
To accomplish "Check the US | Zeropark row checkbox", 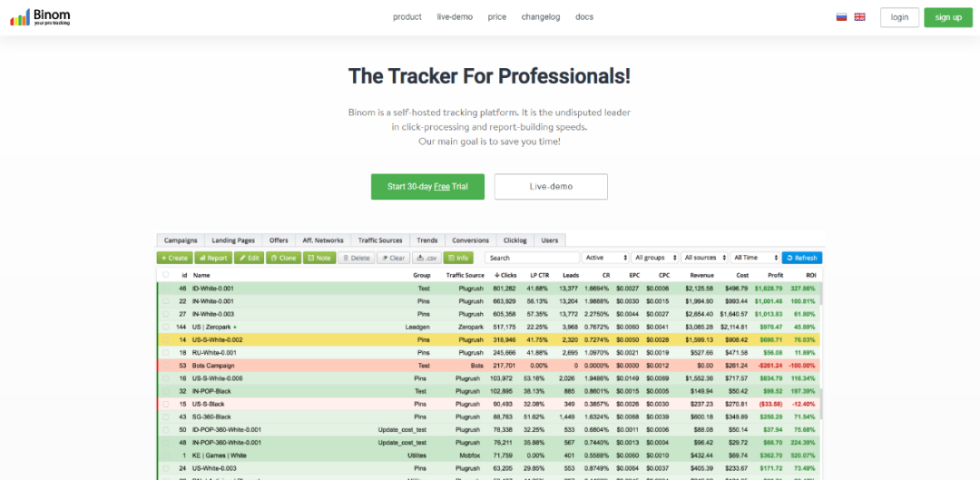I will tap(166, 327).
